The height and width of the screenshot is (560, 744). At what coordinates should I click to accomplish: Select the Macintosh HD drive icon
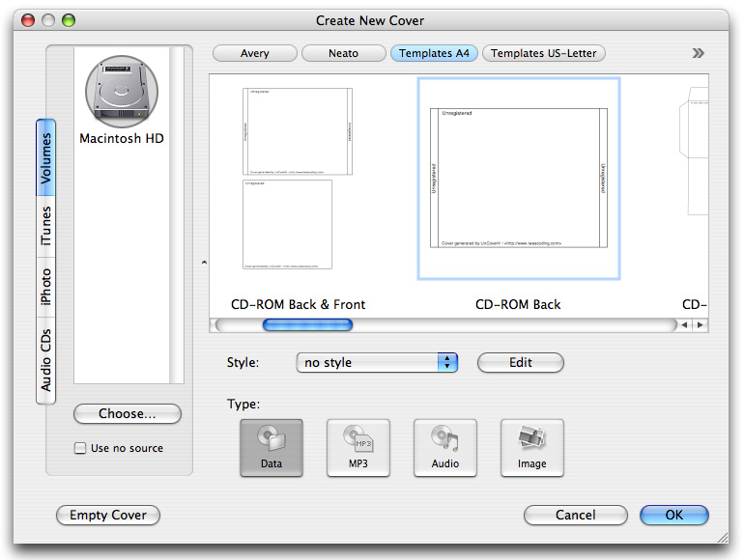click(122, 92)
